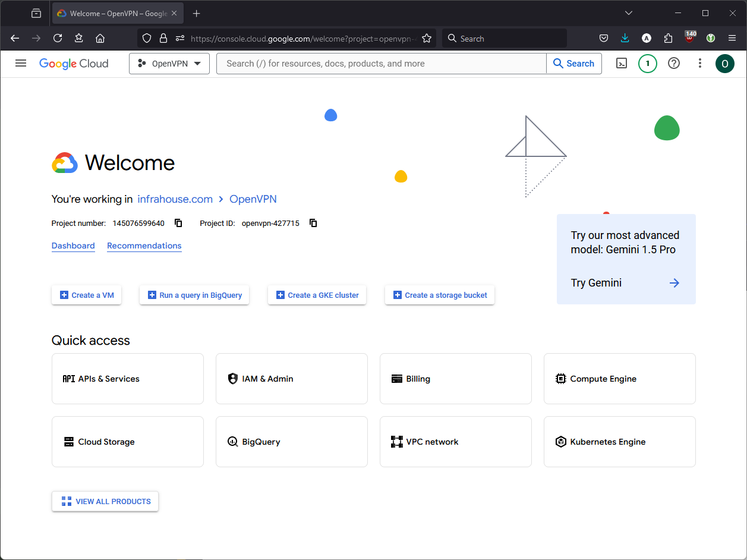This screenshot has height=560, width=747.
Task: Click the browser home icon
Action: point(100,38)
